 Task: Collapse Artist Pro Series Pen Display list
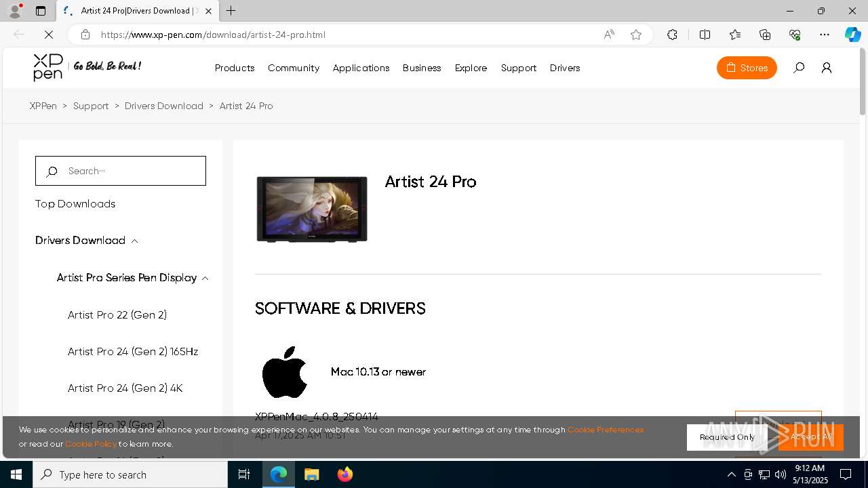click(205, 278)
